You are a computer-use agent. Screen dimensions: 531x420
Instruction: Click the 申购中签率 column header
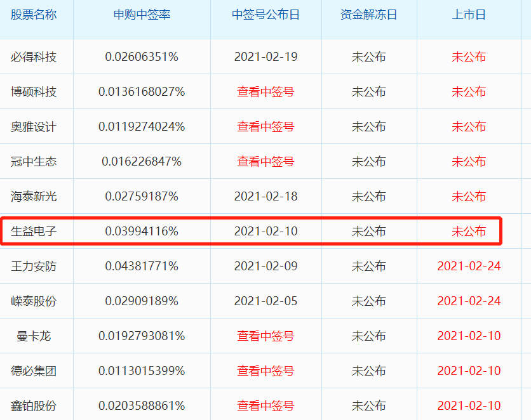point(142,15)
